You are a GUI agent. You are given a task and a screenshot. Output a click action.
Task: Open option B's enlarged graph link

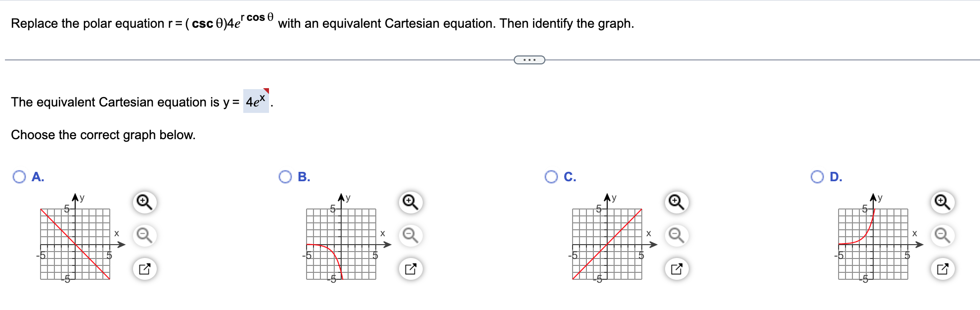[411, 268]
